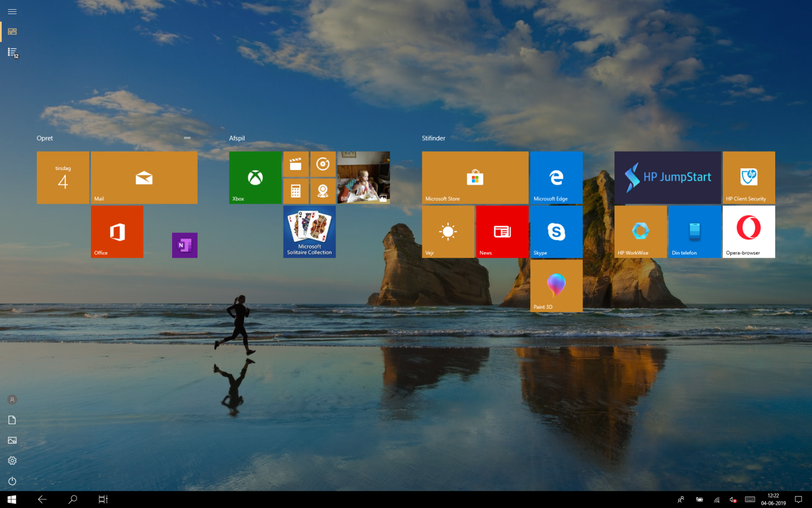Open Groove Music from its tile
Screen dimensions: 812x508
[x=323, y=164]
